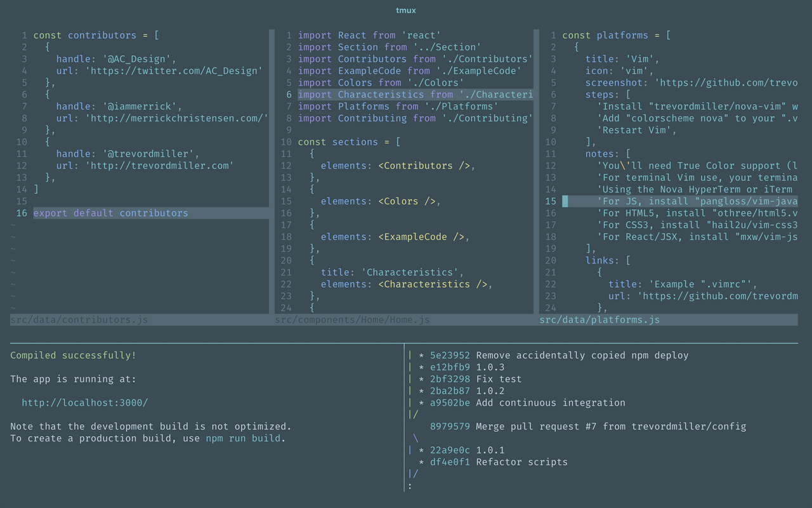Click the tmux window title
This screenshot has width=812, height=508.
[406, 10]
